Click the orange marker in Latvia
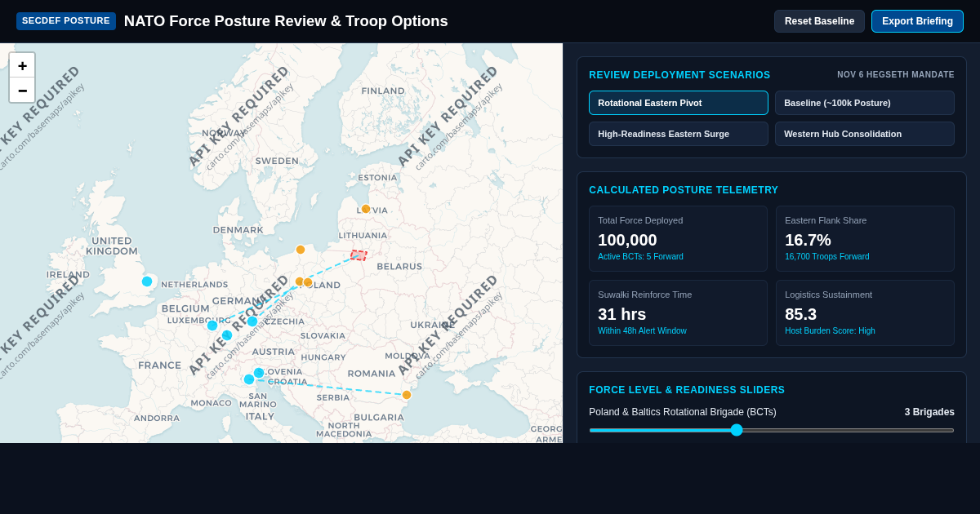This screenshot has height=514, width=980. (366, 209)
